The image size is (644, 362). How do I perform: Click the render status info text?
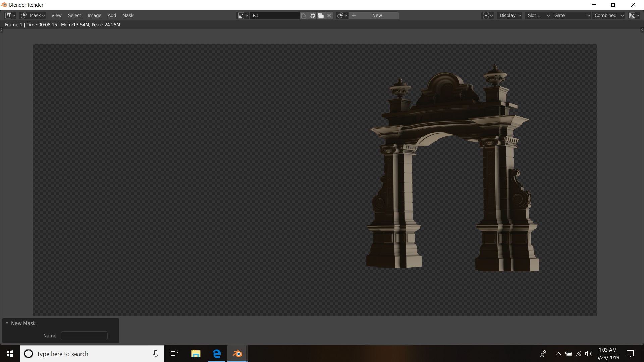click(x=63, y=25)
